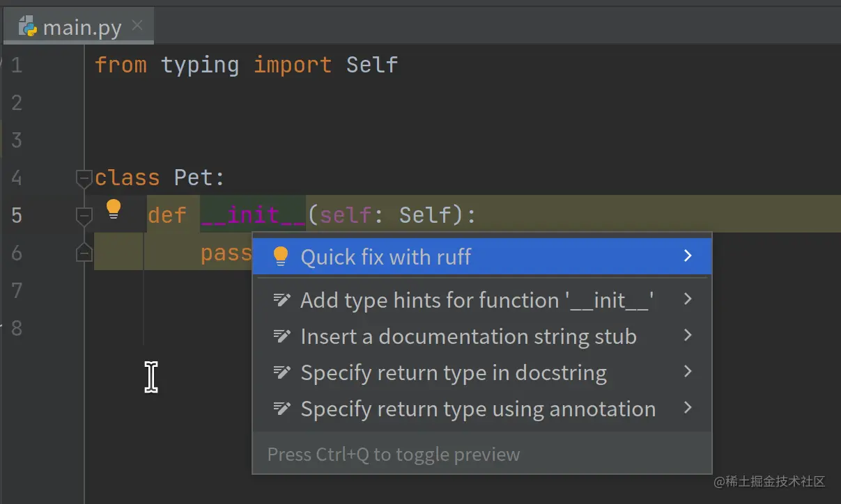Expand submenu arrow for Quick fix with ruff
This screenshot has width=841, height=504.
coord(688,255)
